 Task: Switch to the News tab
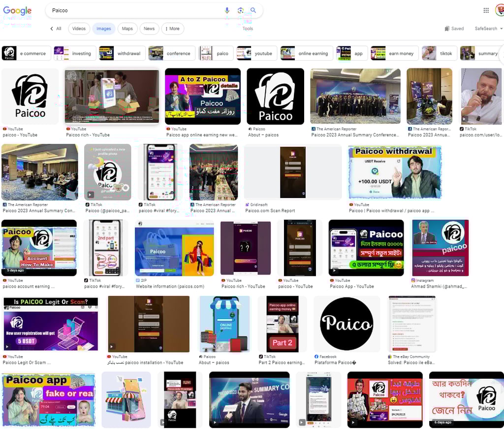tap(149, 29)
